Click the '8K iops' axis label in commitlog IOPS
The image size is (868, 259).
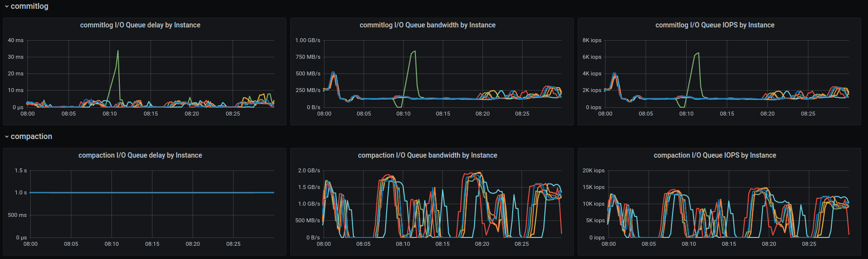(592, 40)
